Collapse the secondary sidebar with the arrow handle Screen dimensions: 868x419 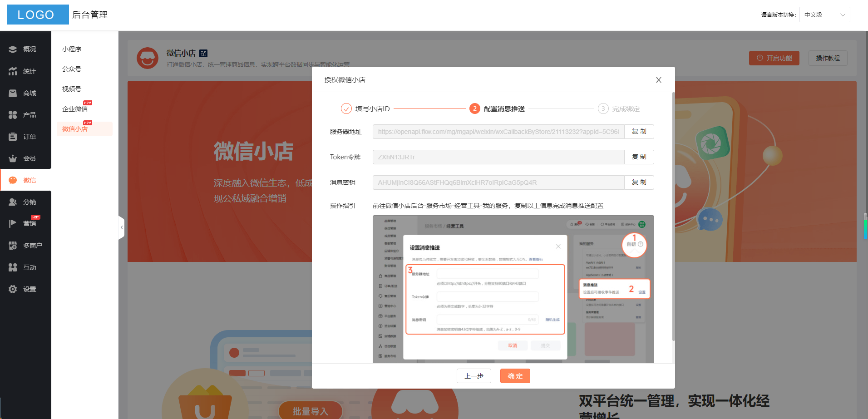point(121,227)
